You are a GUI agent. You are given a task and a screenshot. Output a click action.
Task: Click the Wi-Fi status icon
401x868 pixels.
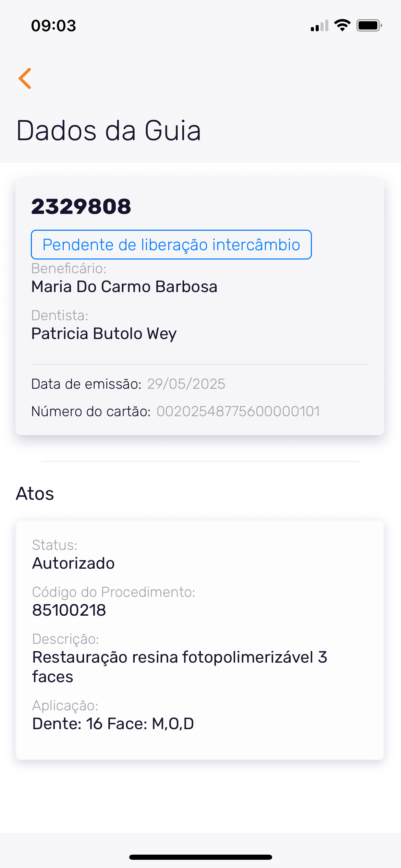point(342,25)
